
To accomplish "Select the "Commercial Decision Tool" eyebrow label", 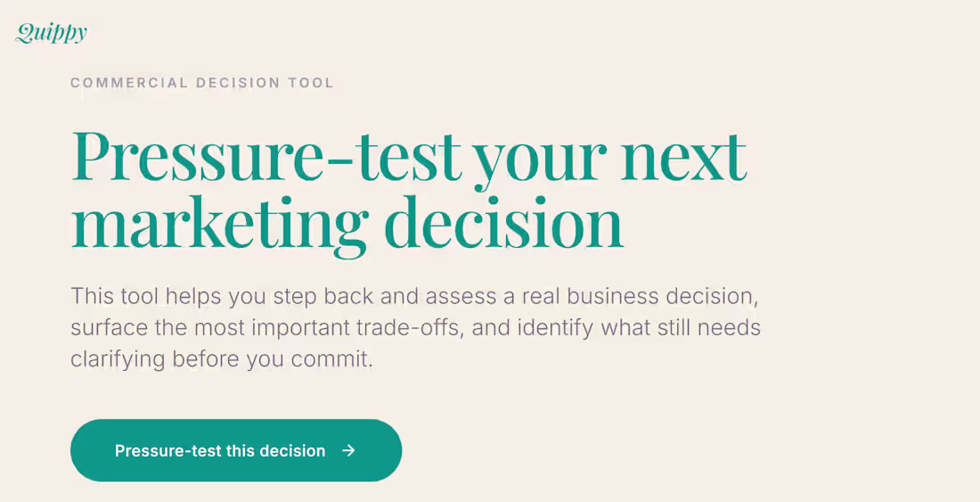I will pos(201,83).
